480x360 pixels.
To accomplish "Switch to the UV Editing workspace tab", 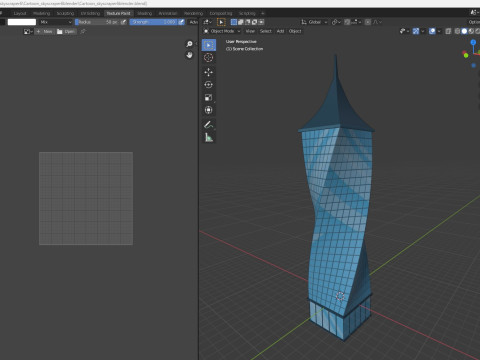I will (90, 13).
